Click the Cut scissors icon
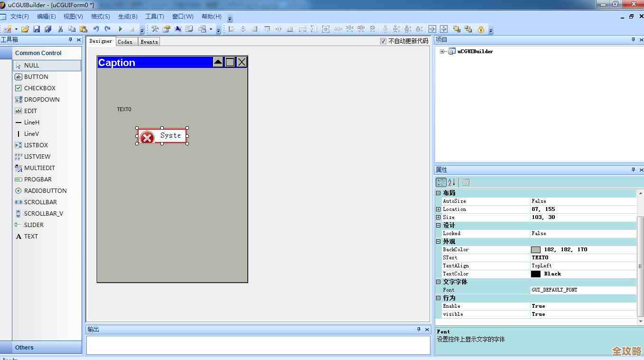 pyautogui.click(x=60, y=29)
